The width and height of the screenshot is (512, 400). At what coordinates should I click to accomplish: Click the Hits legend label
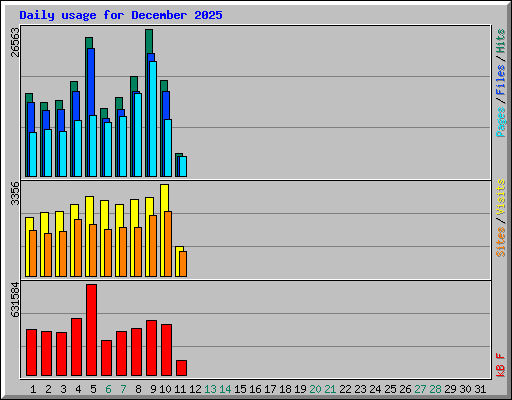(x=501, y=41)
